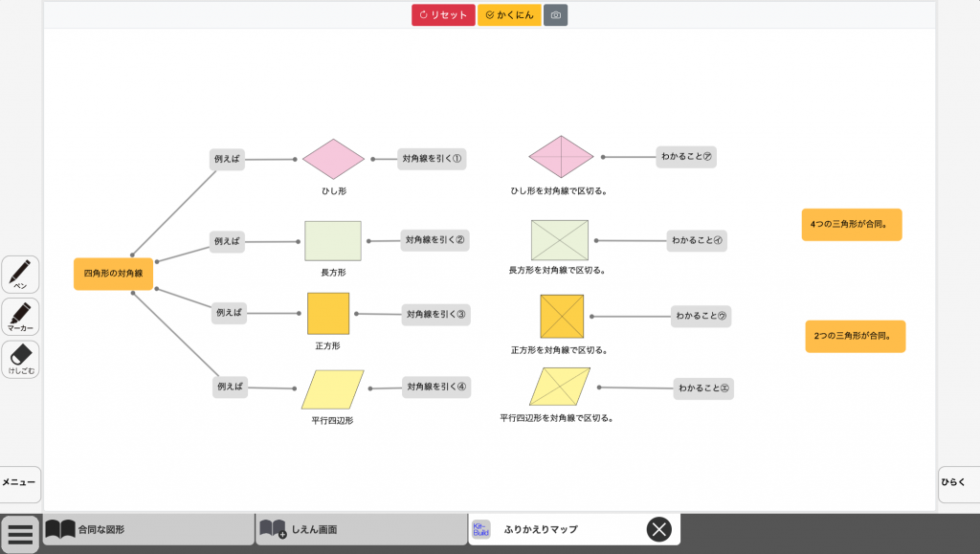Click the わかること㋐ link label
This screenshot has height=554, width=980.
(x=686, y=157)
